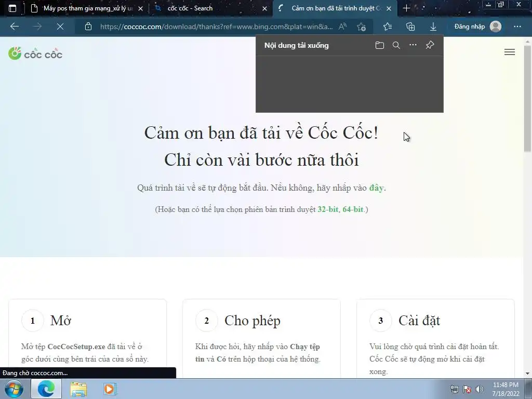The image size is (532, 399).
Task: Open the Favorites list
Action: pos(388,26)
